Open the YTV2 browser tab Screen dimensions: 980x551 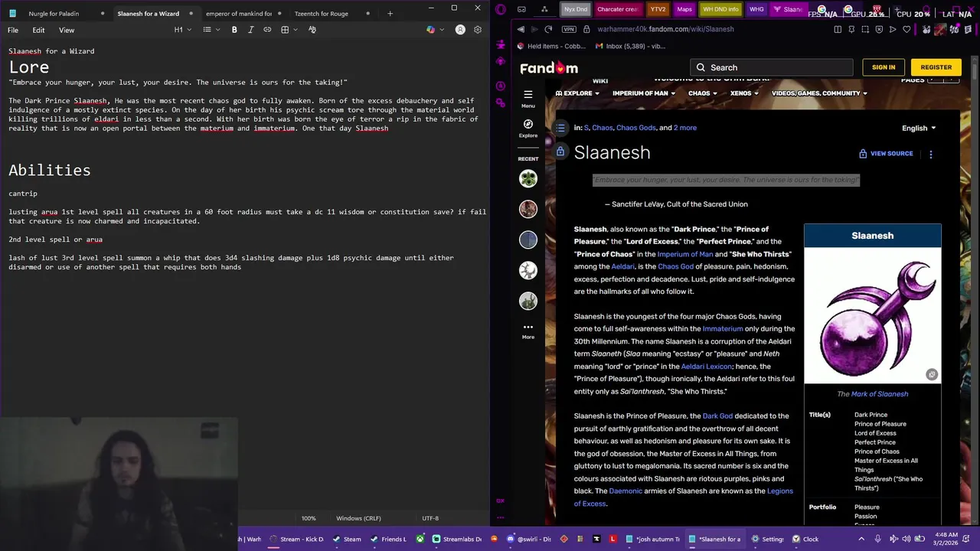(657, 9)
